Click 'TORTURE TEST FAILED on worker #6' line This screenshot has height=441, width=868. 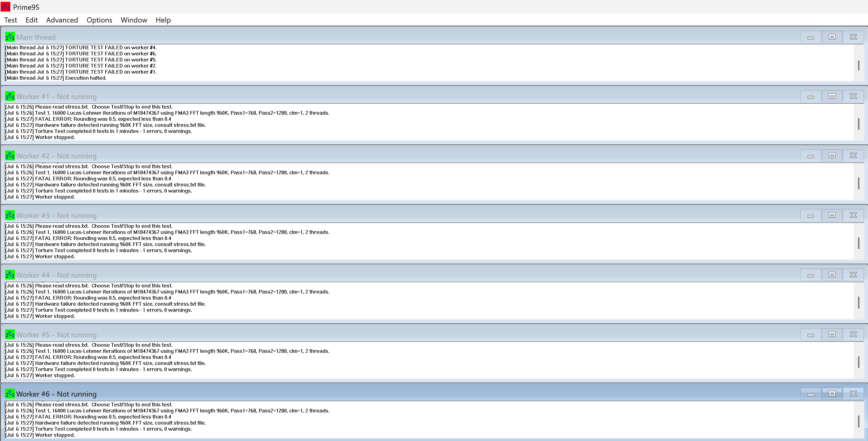pos(81,54)
